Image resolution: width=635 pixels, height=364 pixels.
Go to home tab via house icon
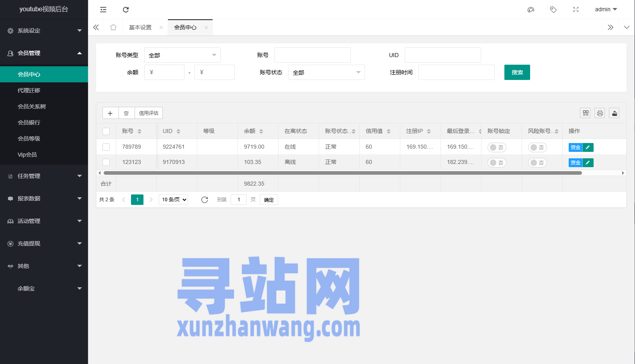click(113, 27)
